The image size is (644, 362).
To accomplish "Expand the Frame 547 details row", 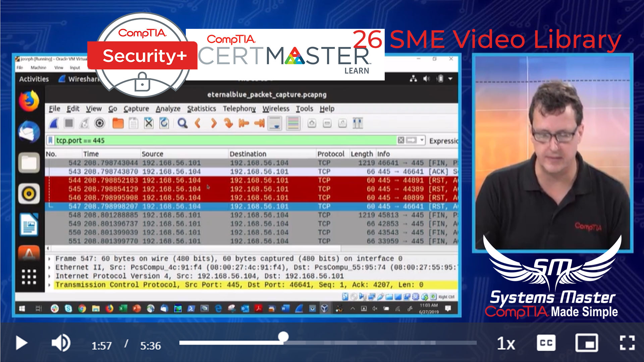I will [x=50, y=259].
